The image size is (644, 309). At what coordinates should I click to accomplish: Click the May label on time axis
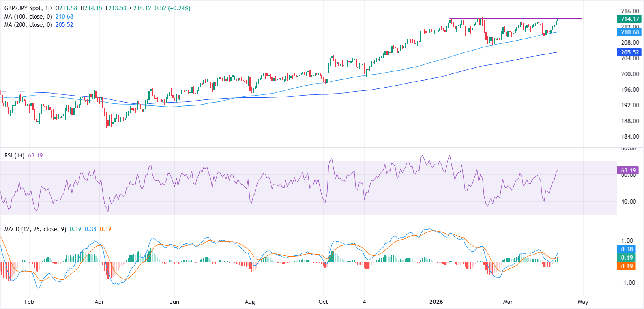click(x=583, y=302)
